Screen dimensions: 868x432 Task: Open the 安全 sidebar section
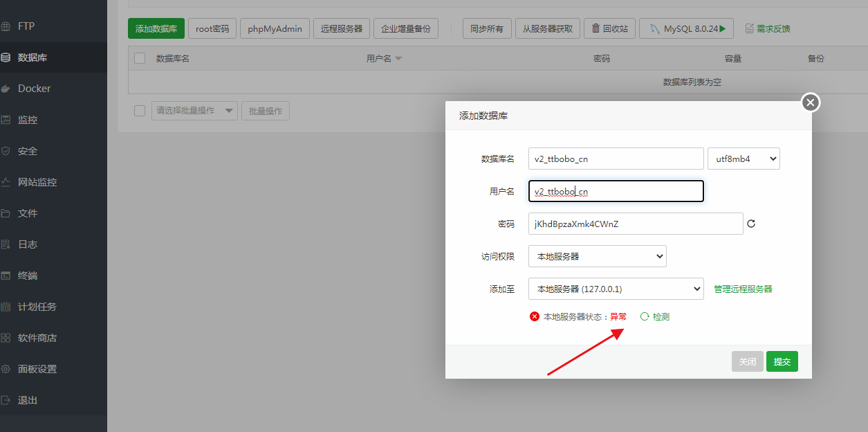click(53, 151)
